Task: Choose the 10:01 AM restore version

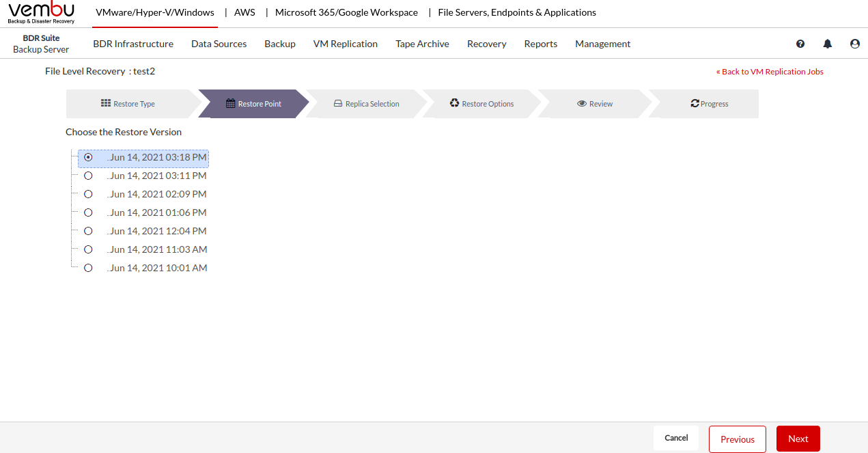Action: (88, 268)
